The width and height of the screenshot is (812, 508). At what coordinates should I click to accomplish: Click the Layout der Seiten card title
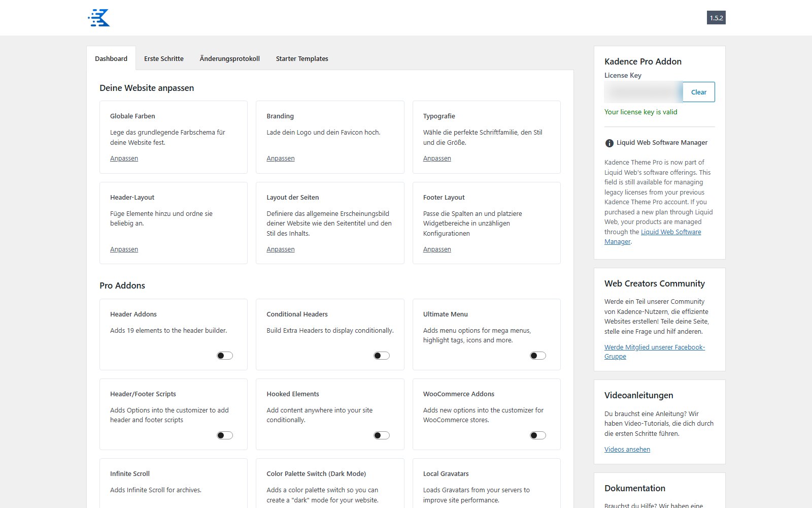point(293,198)
